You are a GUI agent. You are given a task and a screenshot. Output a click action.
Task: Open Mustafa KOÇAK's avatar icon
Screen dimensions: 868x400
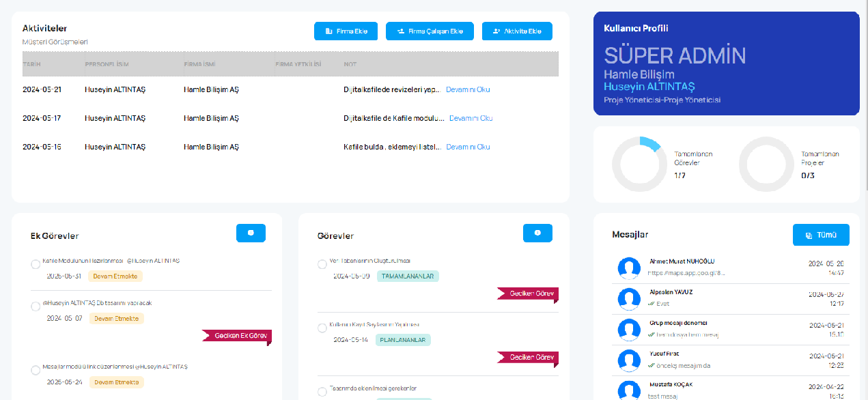pyautogui.click(x=628, y=390)
